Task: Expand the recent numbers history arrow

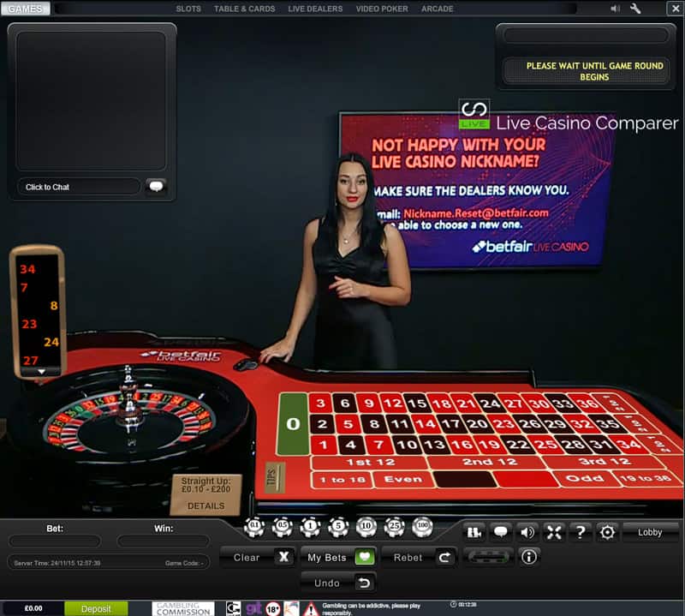Action: coord(41,372)
